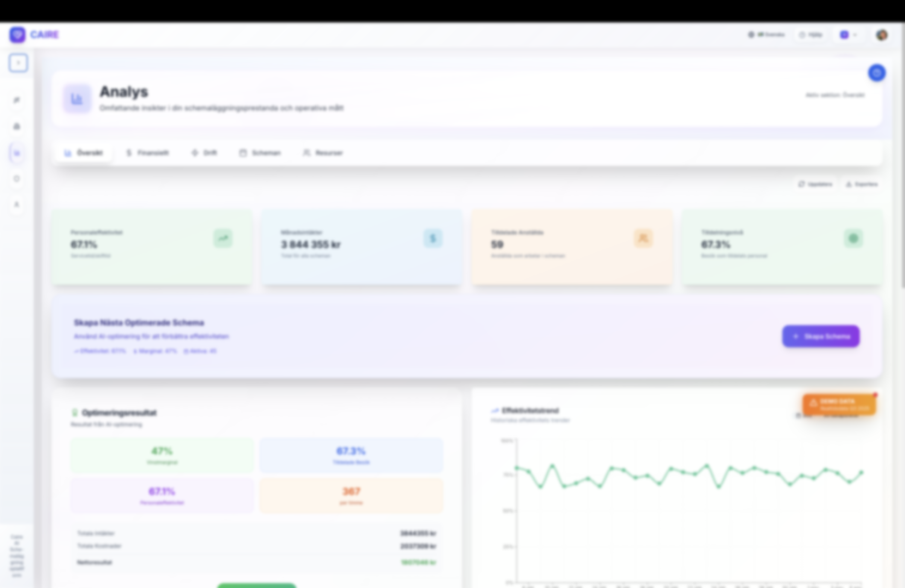Click the CAIRE logo icon top left
This screenshot has width=905, height=588.
point(17,34)
